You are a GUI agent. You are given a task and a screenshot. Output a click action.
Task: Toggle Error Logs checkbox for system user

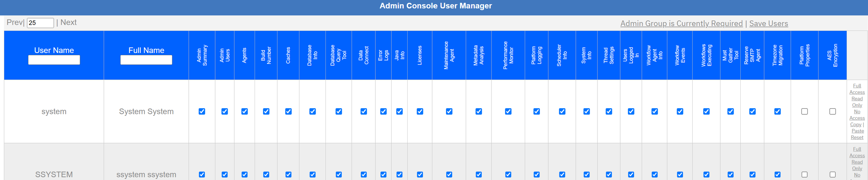[x=383, y=111]
